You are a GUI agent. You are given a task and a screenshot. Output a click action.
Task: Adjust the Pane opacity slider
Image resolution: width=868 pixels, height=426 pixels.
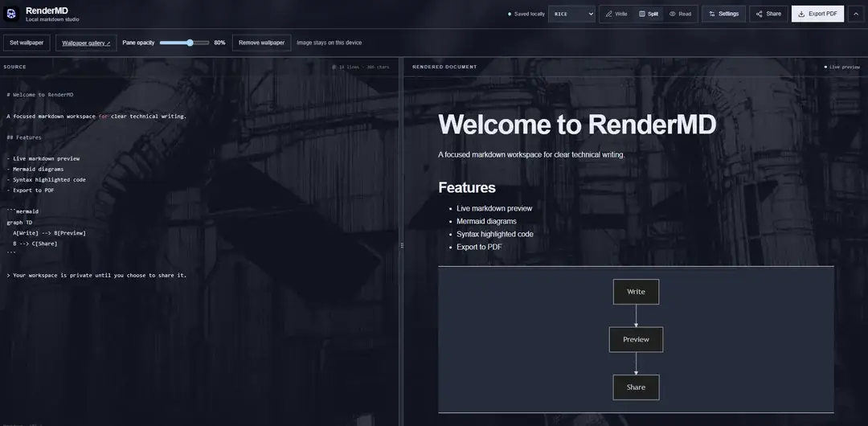184,43
